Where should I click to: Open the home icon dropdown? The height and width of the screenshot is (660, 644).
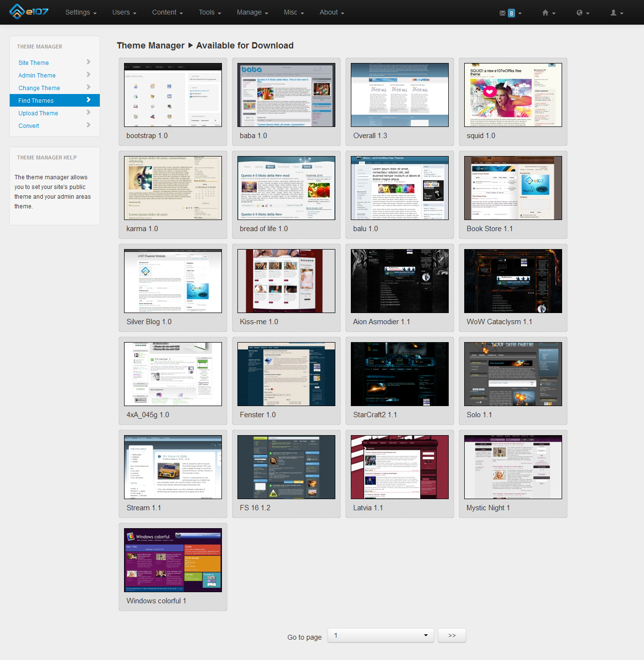pyautogui.click(x=549, y=13)
